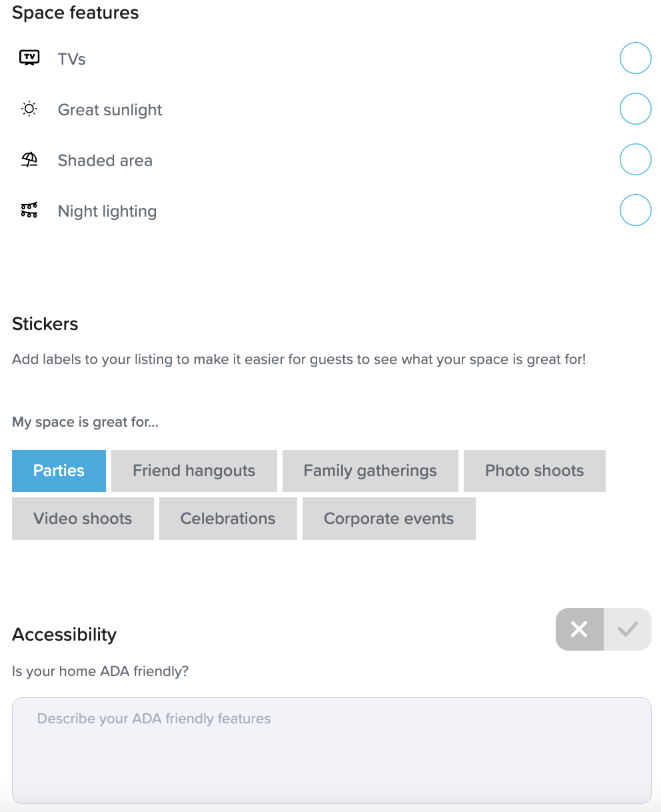Select the Corporate events sticker
661x812 pixels.
pos(388,519)
